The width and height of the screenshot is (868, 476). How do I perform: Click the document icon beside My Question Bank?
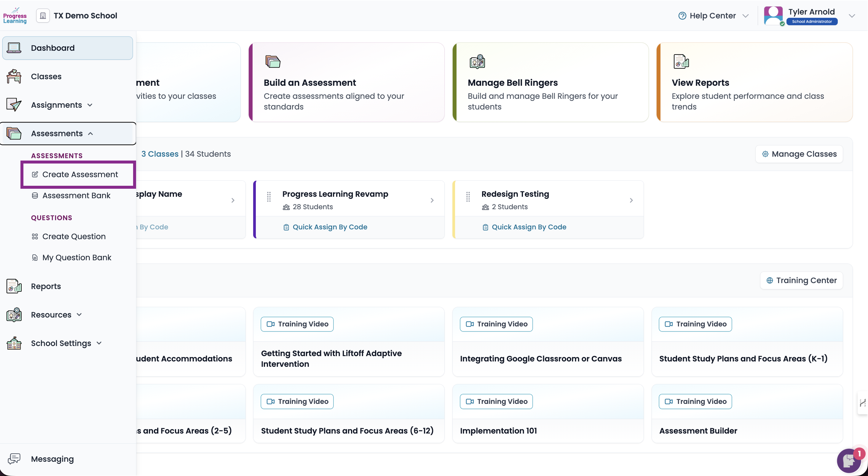pos(35,258)
